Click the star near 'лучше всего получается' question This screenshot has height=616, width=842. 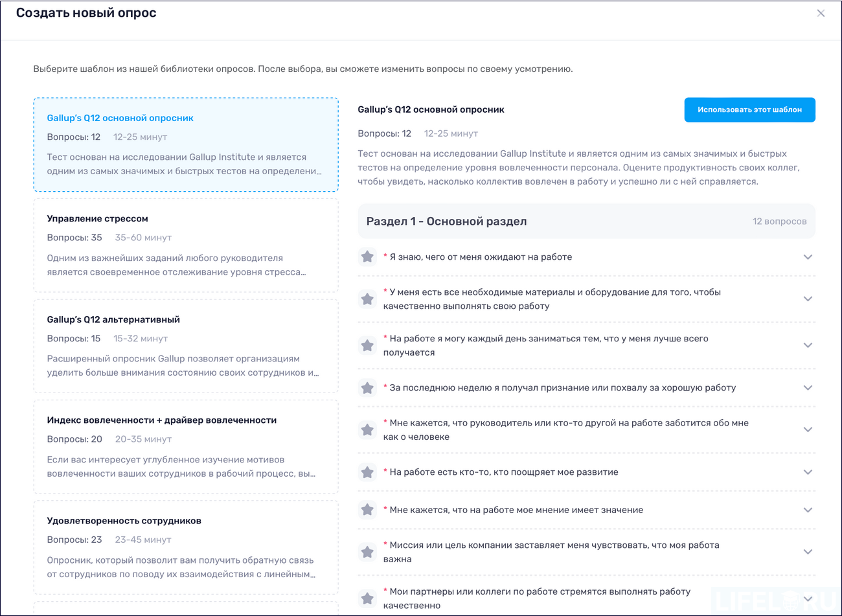(367, 345)
